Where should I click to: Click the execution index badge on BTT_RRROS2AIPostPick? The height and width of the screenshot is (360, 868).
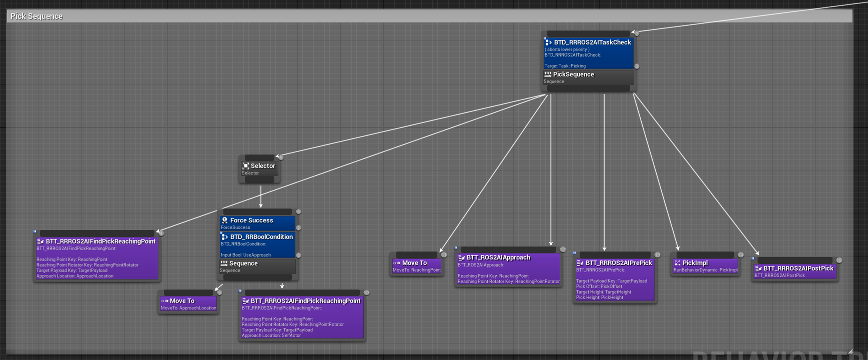[839, 260]
